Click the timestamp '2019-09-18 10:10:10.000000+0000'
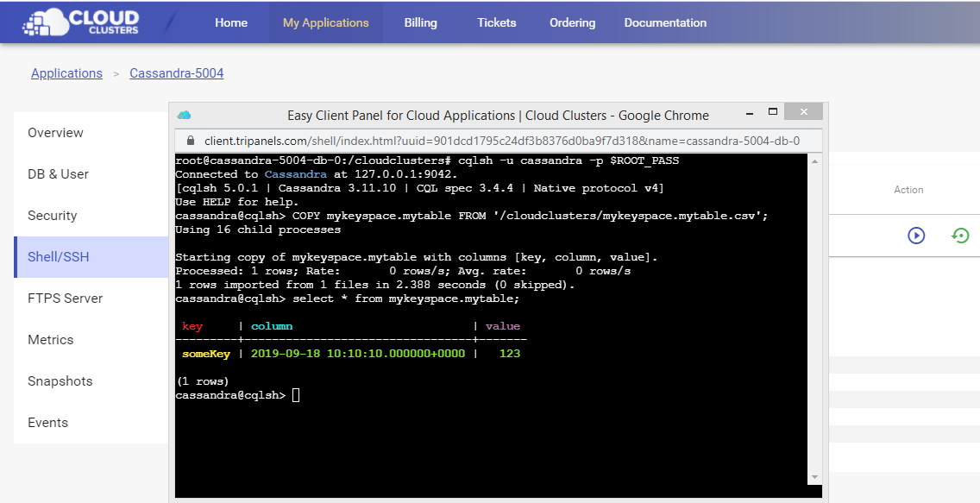The width and height of the screenshot is (980, 503). click(358, 354)
